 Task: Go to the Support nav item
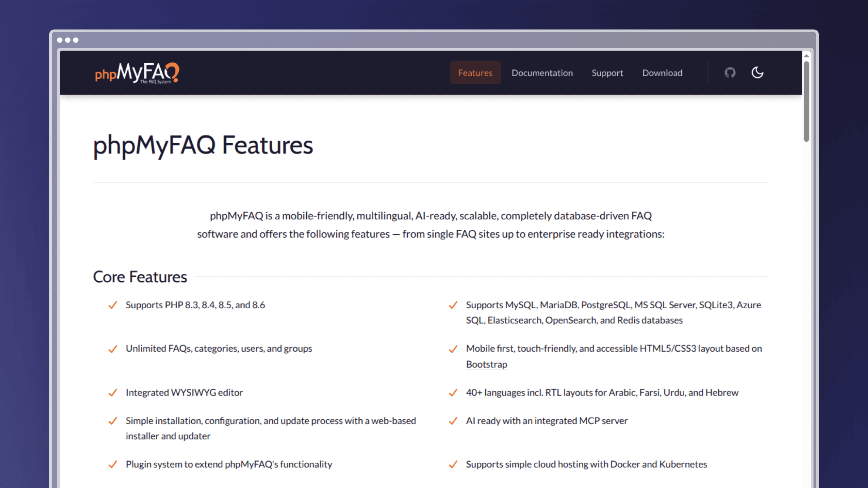(607, 73)
